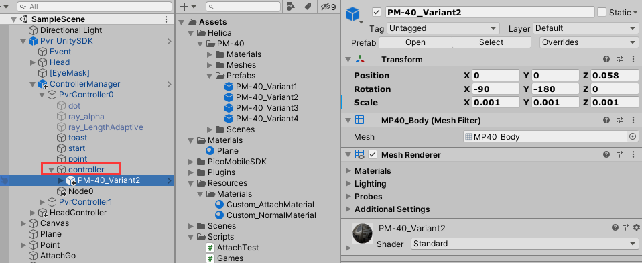Open Transform component help icon

(606, 59)
